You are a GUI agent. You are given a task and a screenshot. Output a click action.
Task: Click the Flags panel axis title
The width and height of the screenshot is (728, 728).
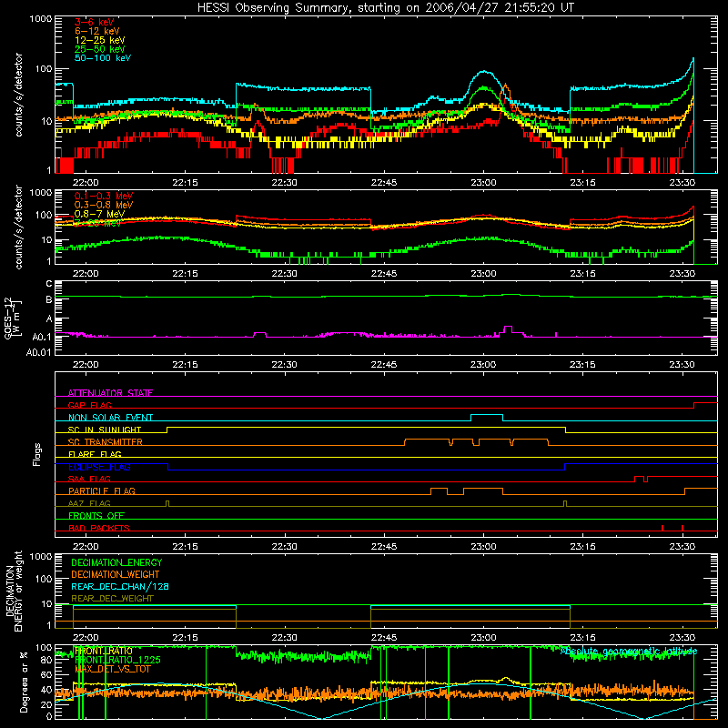pos(37,454)
